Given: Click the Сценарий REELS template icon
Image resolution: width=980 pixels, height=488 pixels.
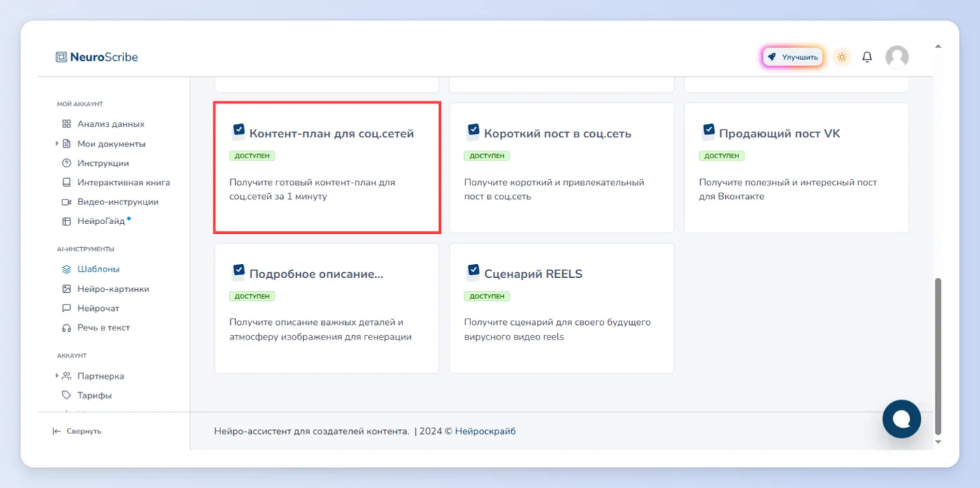Looking at the screenshot, I should 473,272.
